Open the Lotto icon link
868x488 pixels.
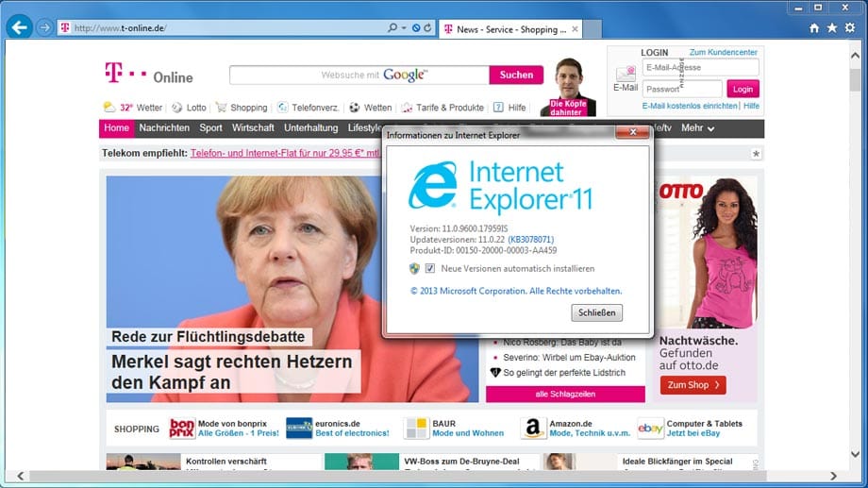tap(177, 108)
